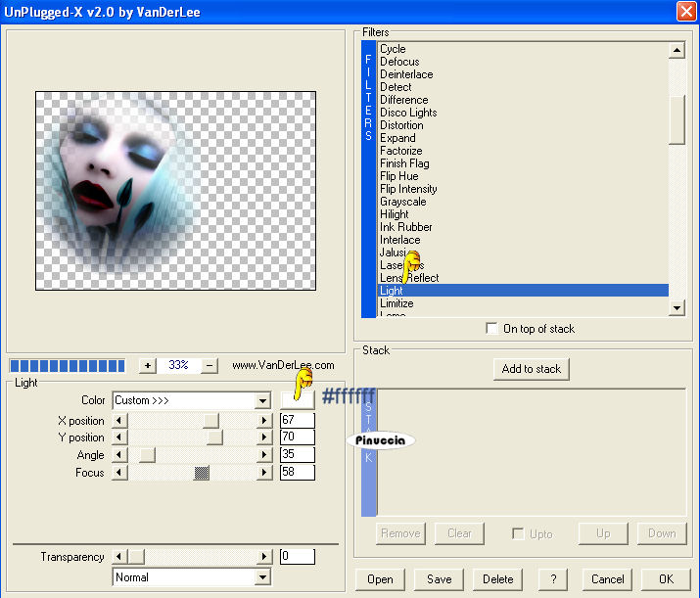The height and width of the screenshot is (598, 700).
Task: Click the question mark help button
Action: tap(553, 579)
